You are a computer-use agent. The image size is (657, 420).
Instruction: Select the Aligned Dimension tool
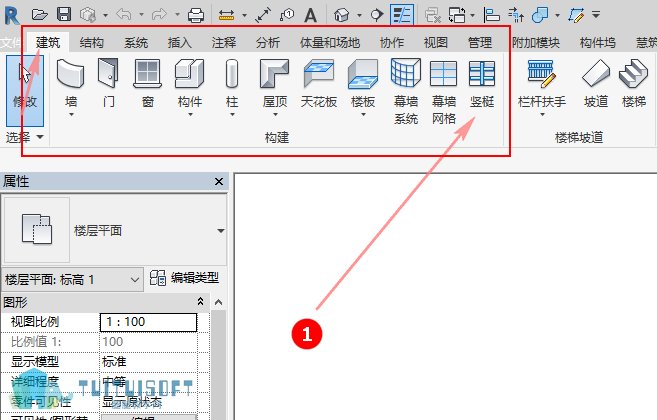[x=263, y=15]
